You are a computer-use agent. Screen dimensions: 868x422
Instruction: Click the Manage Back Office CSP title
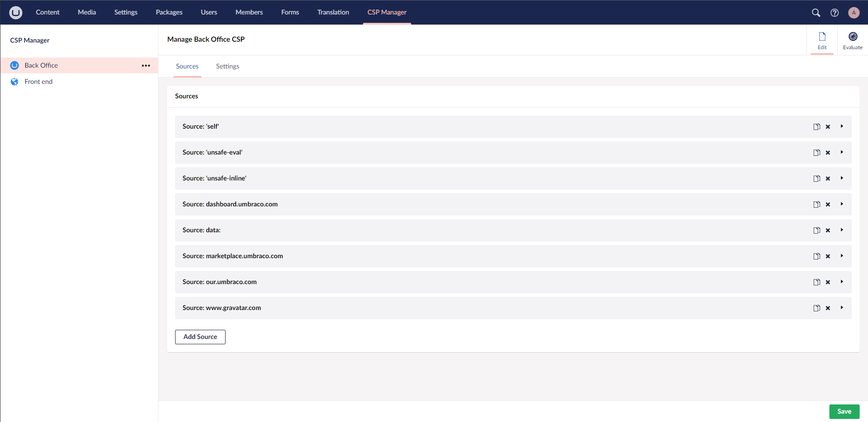tap(206, 39)
